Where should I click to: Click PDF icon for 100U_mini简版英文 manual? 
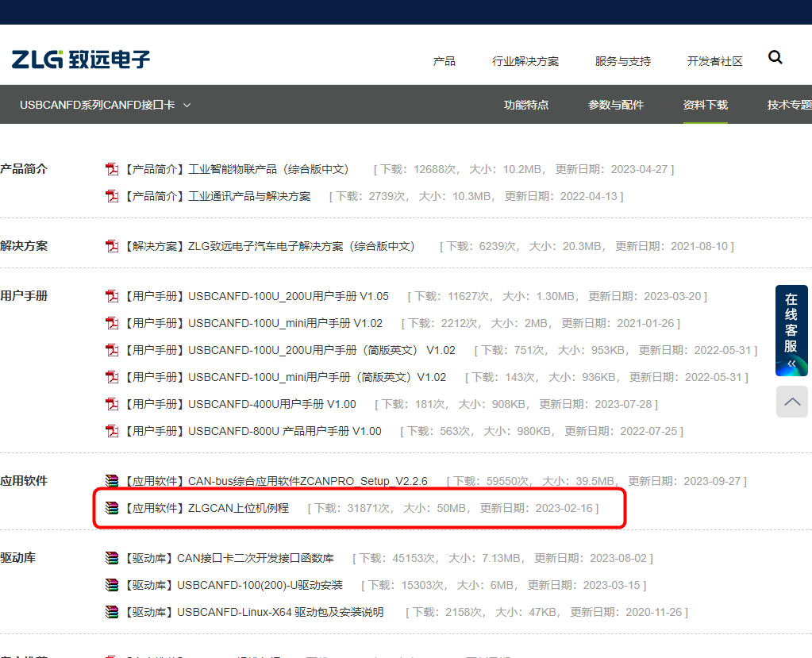[x=112, y=377]
